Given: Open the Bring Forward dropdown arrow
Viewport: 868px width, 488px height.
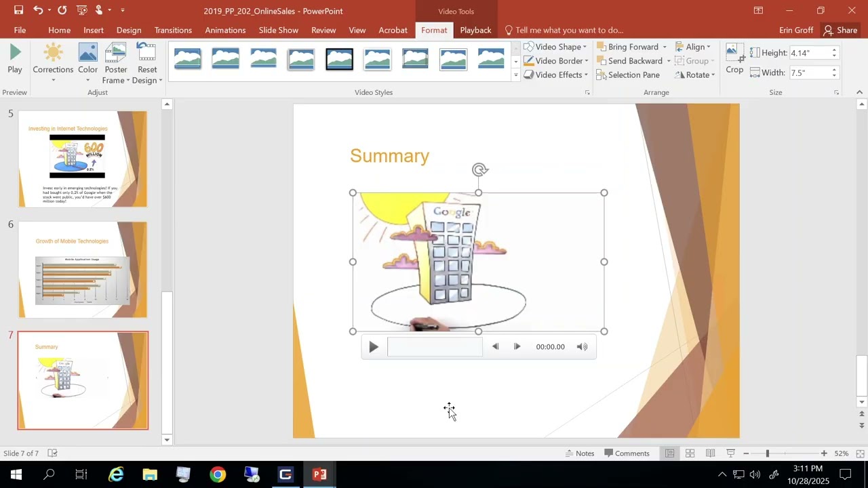Looking at the screenshot, I should click(x=665, y=47).
